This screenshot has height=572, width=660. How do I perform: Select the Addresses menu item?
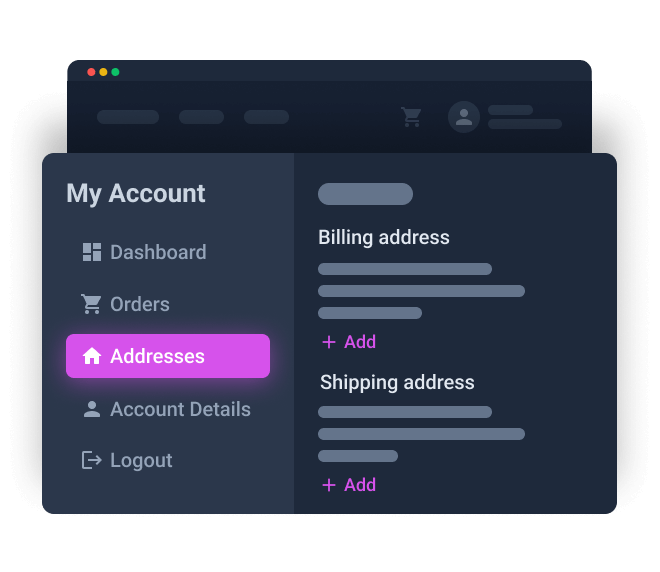click(168, 356)
